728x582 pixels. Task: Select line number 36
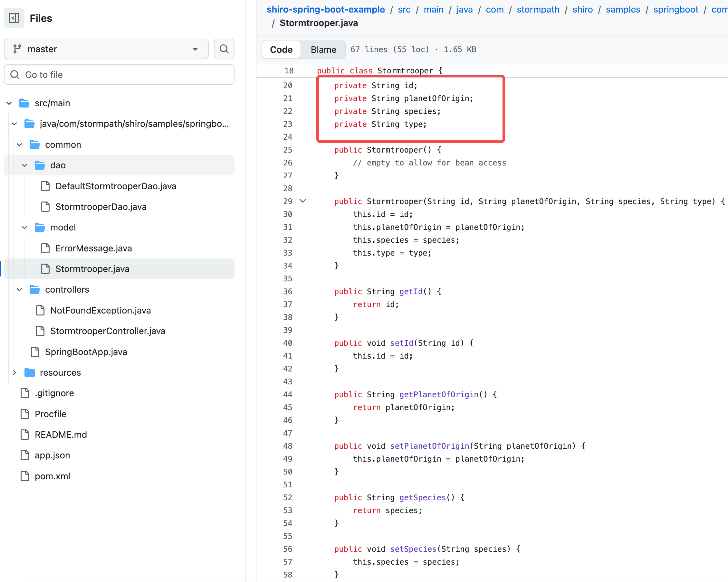pyautogui.click(x=288, y=291)
